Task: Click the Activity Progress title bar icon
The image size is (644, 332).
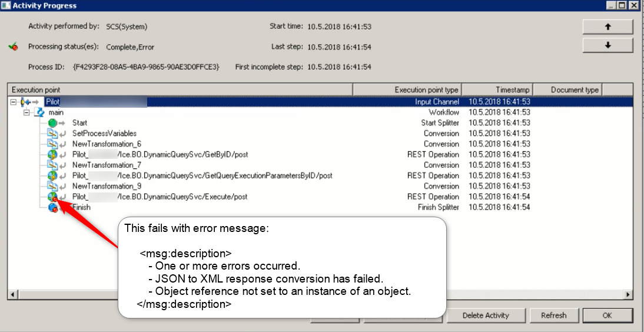Action: pos(5,5)
